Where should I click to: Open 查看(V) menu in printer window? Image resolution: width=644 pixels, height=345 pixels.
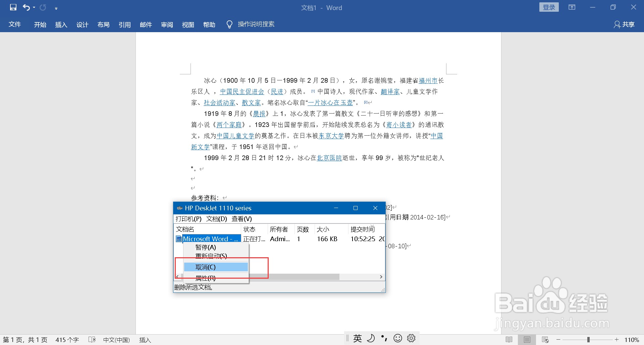click(242, 219)
